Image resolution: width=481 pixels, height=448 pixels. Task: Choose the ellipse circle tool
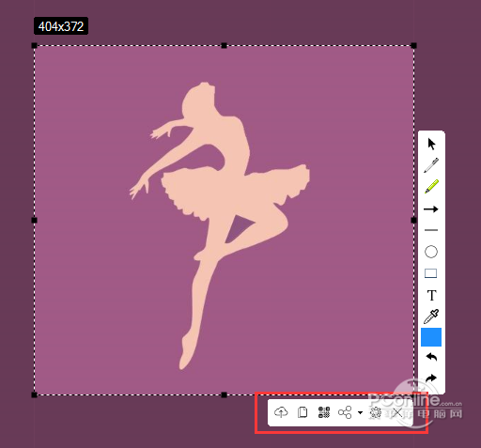[x=431, y=252]
